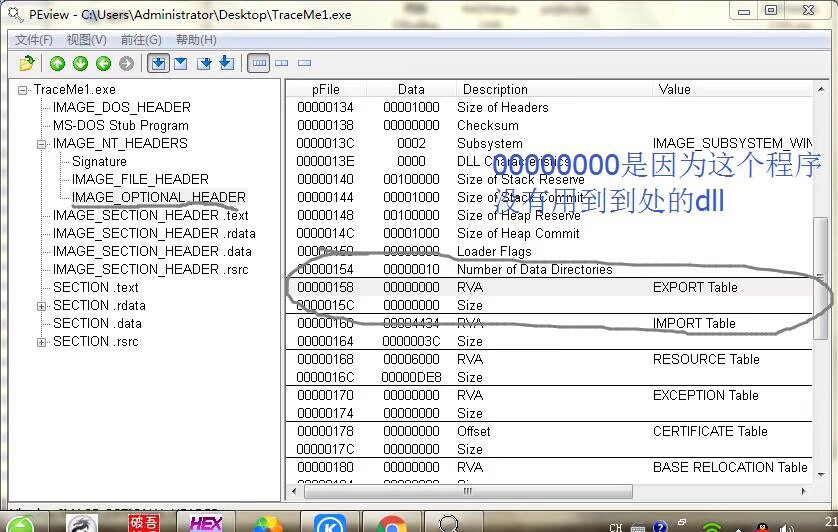Image resolution: width=838 pixels, height=532 pixels.
Task: Select IMAGE_FILE_HEADER in the tree
Action: (x=140, y=179)
